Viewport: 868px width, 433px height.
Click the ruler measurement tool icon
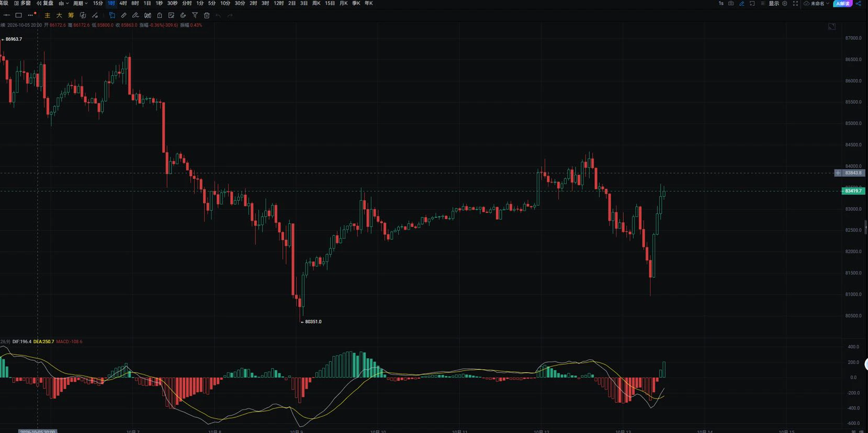pyautogui.click(x=123, y=15)
